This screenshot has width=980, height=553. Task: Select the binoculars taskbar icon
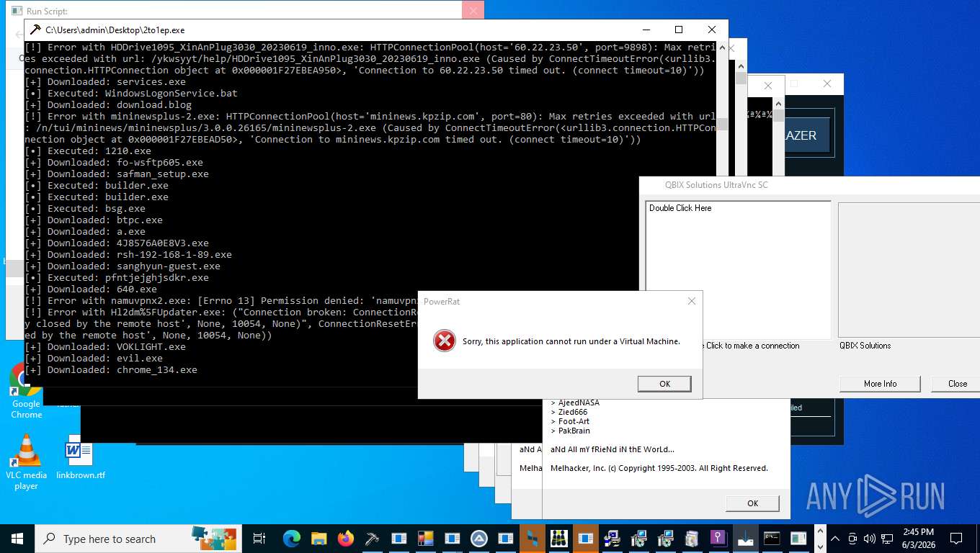[559, 539]
